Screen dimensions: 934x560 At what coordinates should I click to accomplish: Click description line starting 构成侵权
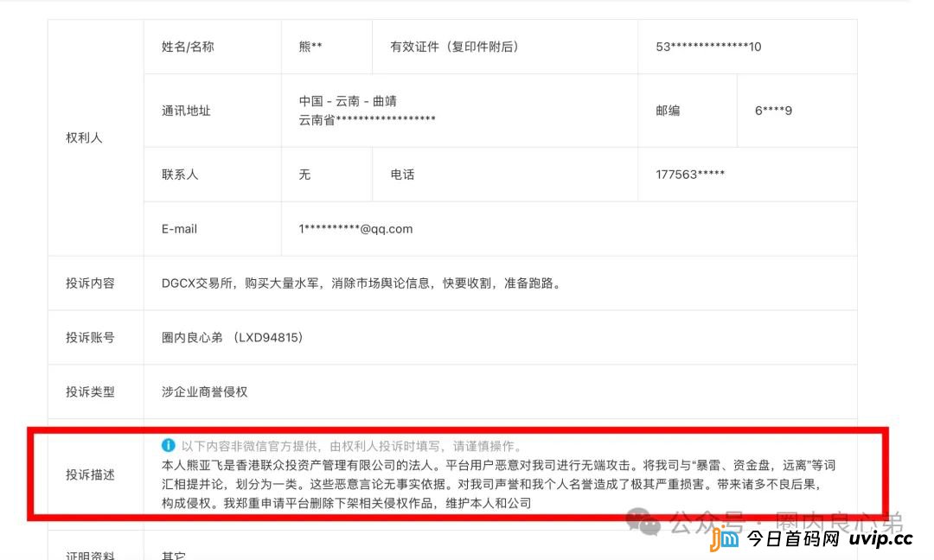346,503
